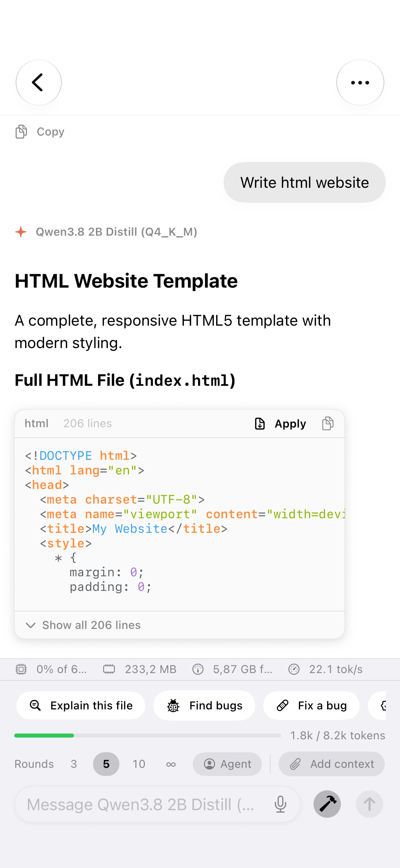Tap the back arrow button

tap(39, 83)
